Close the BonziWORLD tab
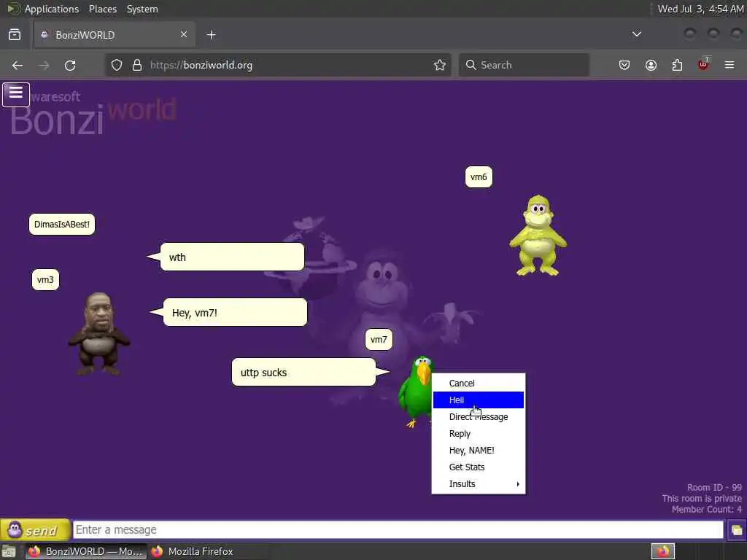The image size is (747, 560). pyautogui.click(x=184, y=34)
